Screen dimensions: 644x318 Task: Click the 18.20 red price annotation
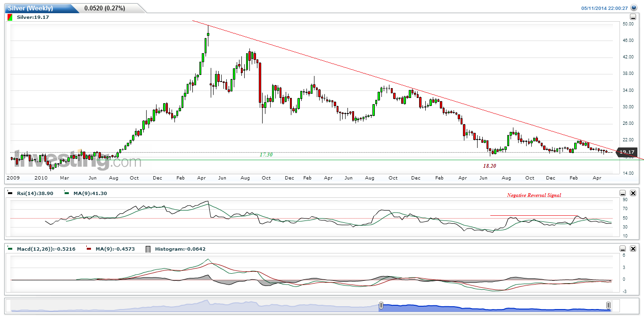[x=489, y=166]
